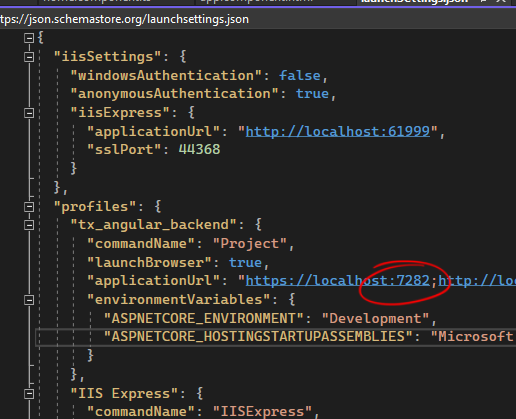Collapse the "iisExpress" block

pyautogui.click(x=29, y=113)
